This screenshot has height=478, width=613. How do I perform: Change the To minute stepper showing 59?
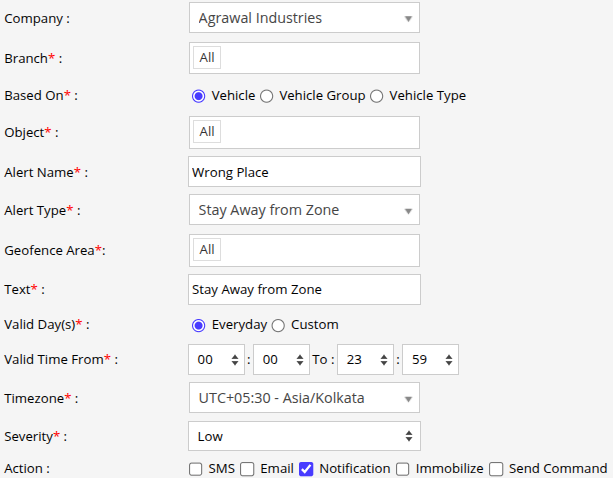[x=430, y=359]
